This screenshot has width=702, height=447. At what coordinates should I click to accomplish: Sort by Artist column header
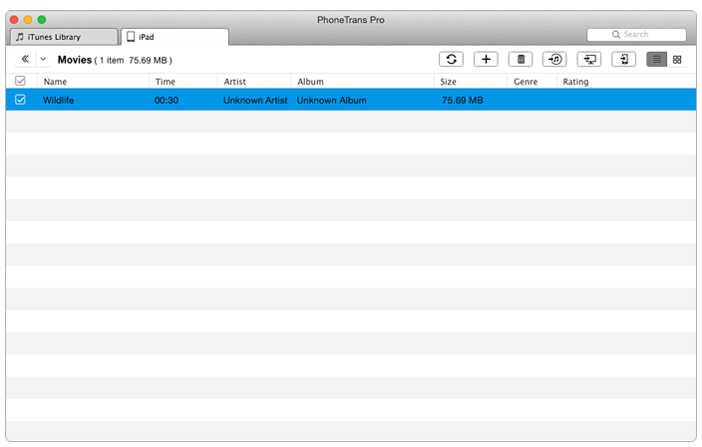click(x=235, y=82)
